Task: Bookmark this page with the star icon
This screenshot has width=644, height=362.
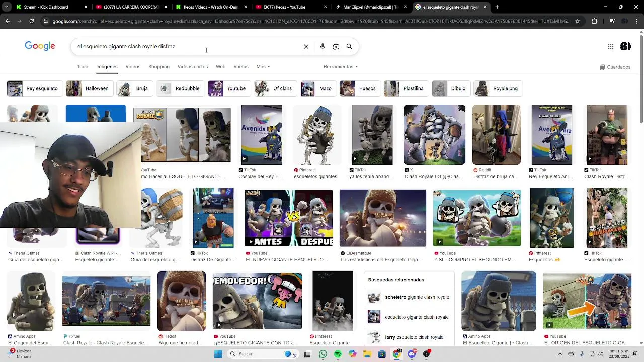Action: 578,21
